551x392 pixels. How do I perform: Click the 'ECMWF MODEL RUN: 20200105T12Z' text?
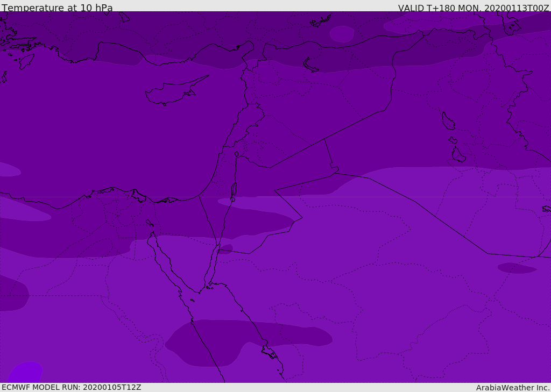(72, 387)
